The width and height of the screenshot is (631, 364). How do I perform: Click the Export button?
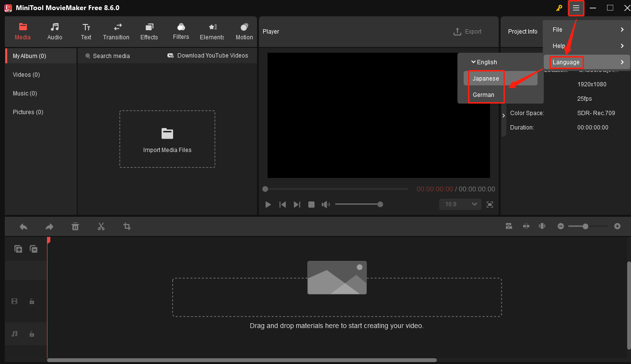tap(468, 31)
